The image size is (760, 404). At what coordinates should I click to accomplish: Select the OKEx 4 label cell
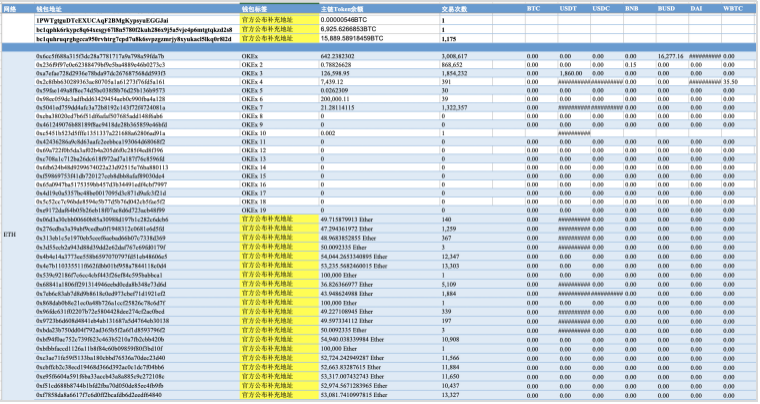click(x=253, y=82)
